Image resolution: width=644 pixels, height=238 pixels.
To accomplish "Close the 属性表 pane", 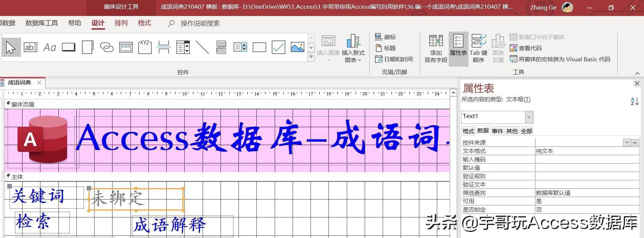I will (x=637, y=83).
